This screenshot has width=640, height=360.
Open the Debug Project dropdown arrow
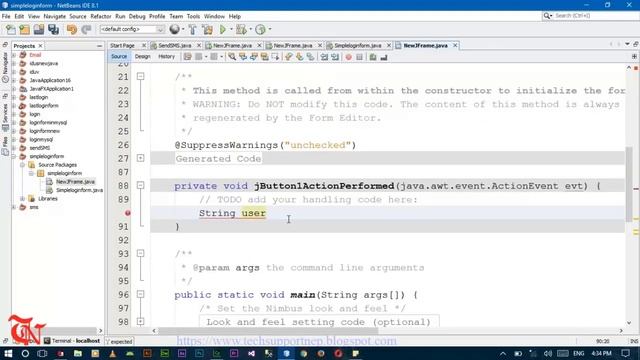[x=250, y=29]
